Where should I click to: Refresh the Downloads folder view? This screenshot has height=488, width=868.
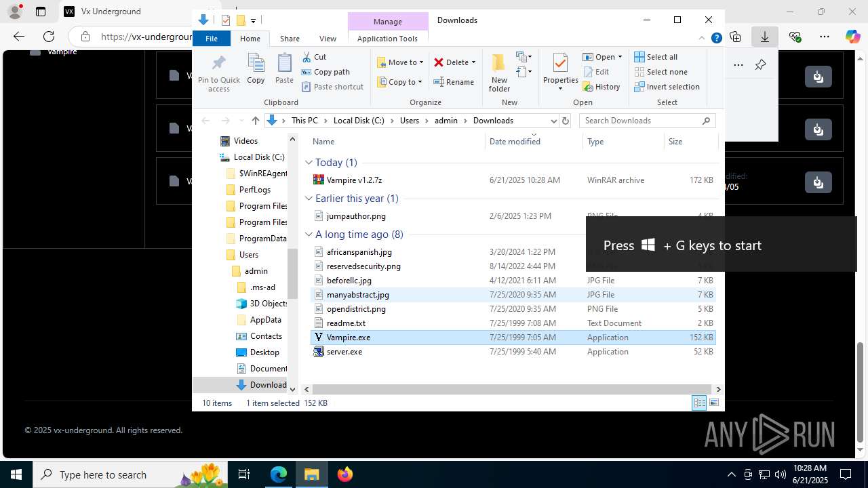(x=566, y=121)
